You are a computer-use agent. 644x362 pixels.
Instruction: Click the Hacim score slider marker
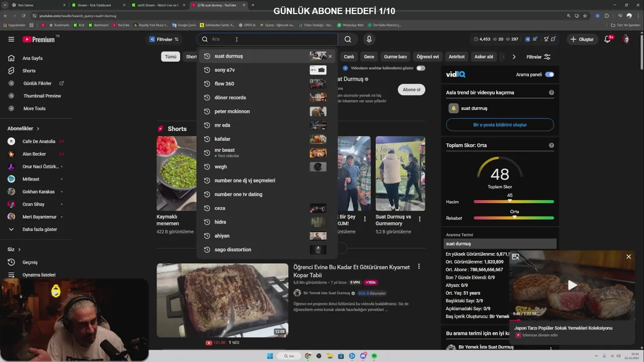[510, 200]
